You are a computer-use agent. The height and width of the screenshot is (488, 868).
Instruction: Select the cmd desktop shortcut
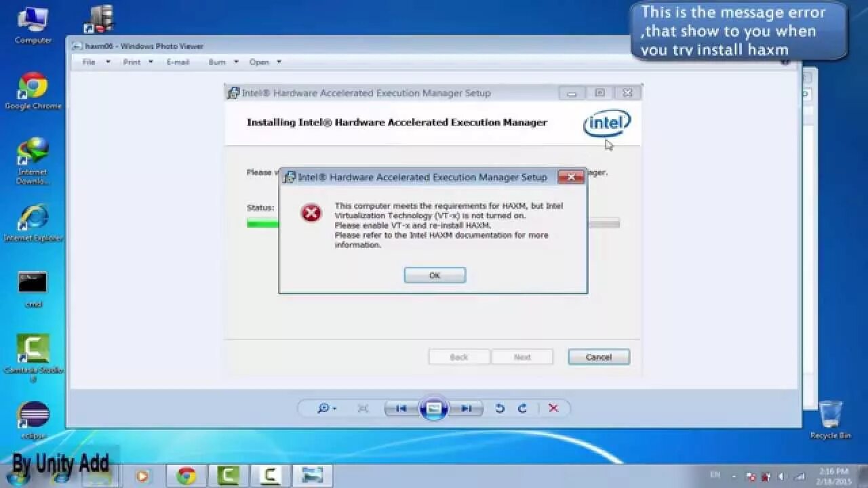tap(33, 289)
